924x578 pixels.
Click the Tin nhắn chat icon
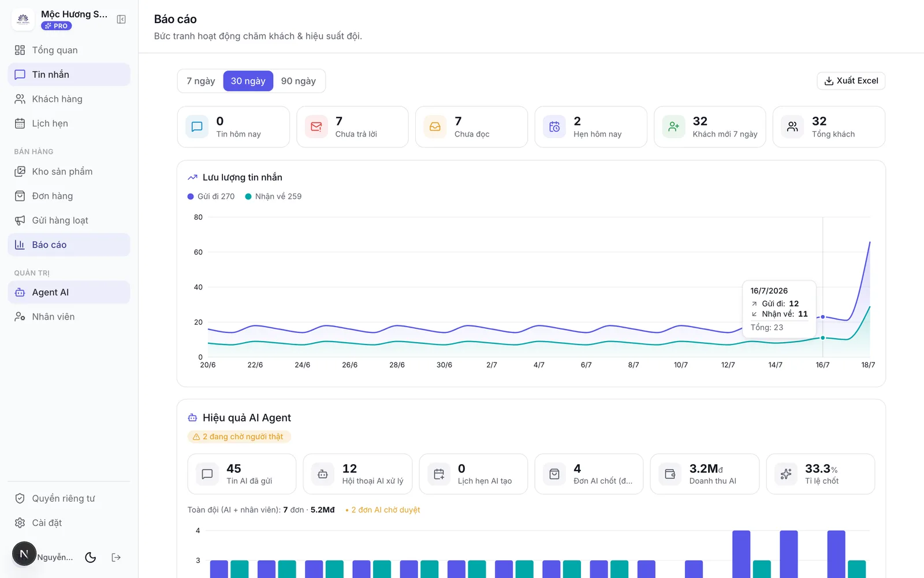(x=20, y=75)
